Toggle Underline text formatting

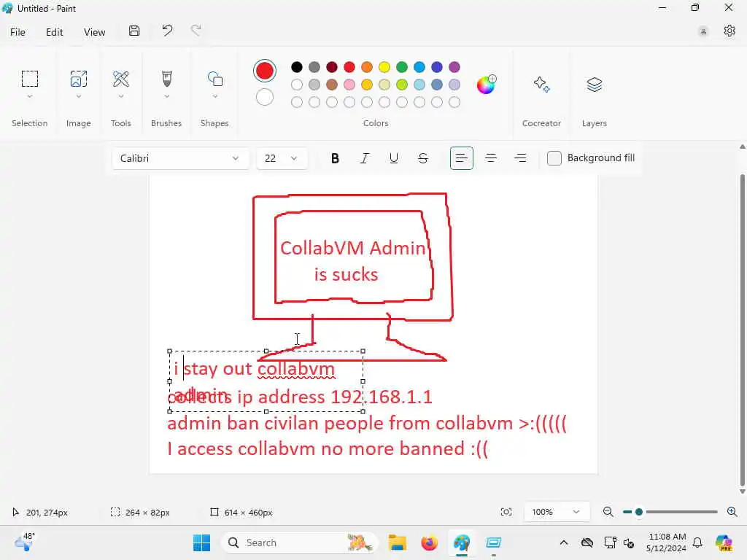coord(393,158)
